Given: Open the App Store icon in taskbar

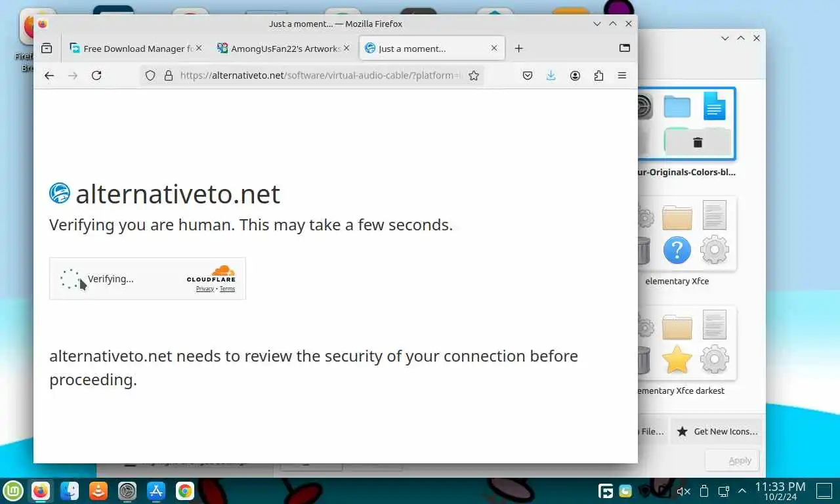Looking at the screenshot, I should click(x=156, y=490).
